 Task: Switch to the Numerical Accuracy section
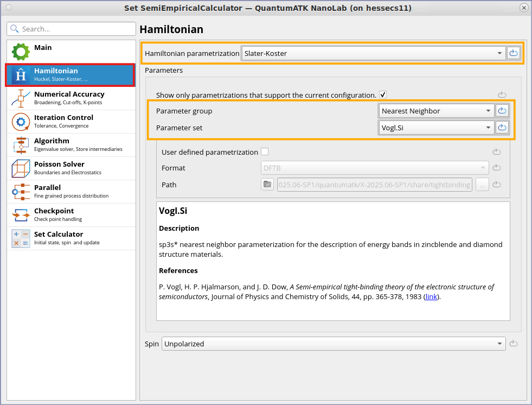point(70,98)
